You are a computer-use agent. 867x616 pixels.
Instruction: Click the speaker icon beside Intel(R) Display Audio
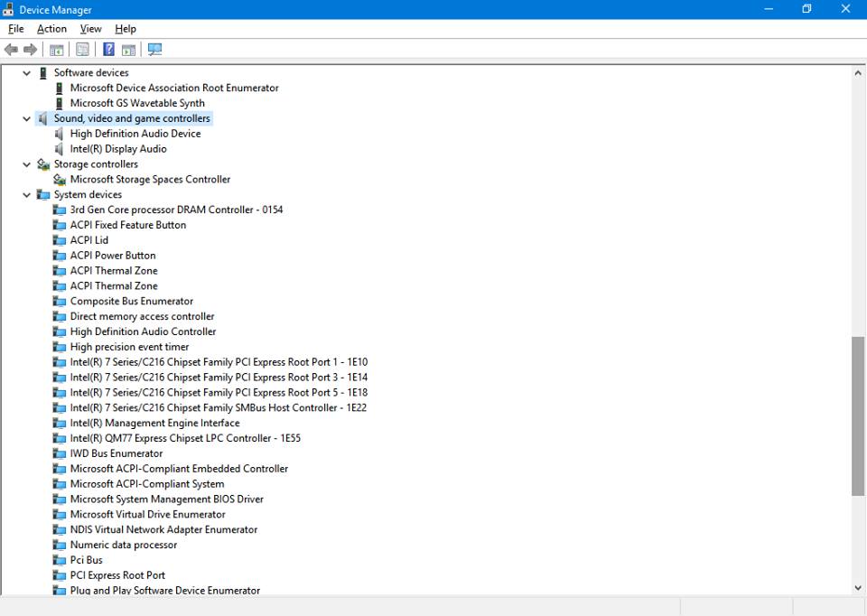[x=60, y=149]
